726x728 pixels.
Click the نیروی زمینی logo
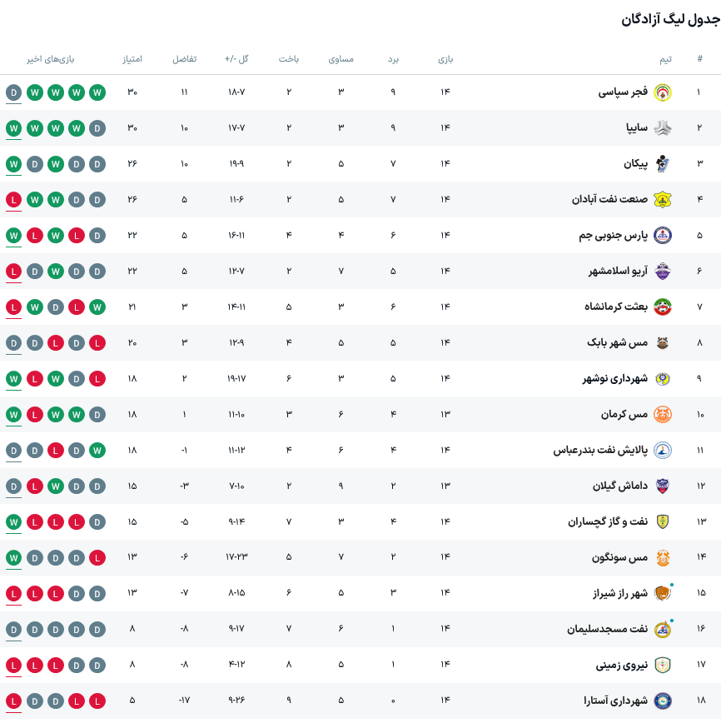663,665
